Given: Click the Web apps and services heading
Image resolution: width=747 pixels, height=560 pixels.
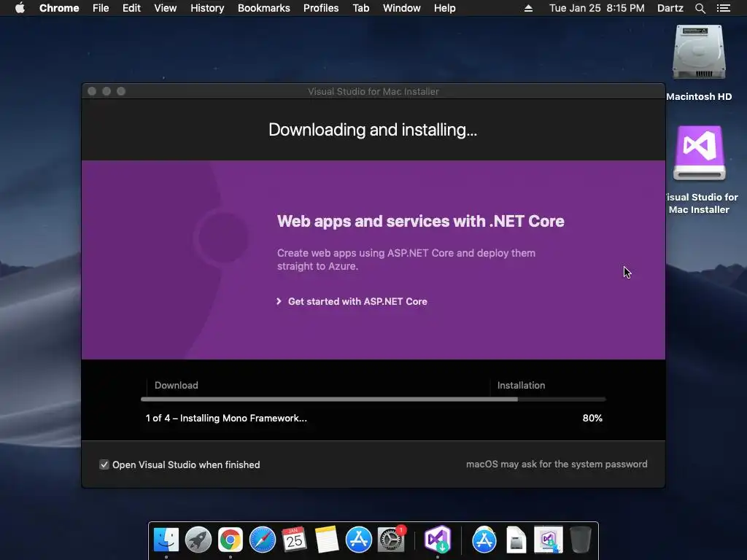Looking at the screenshot, I should coord(421,222).
